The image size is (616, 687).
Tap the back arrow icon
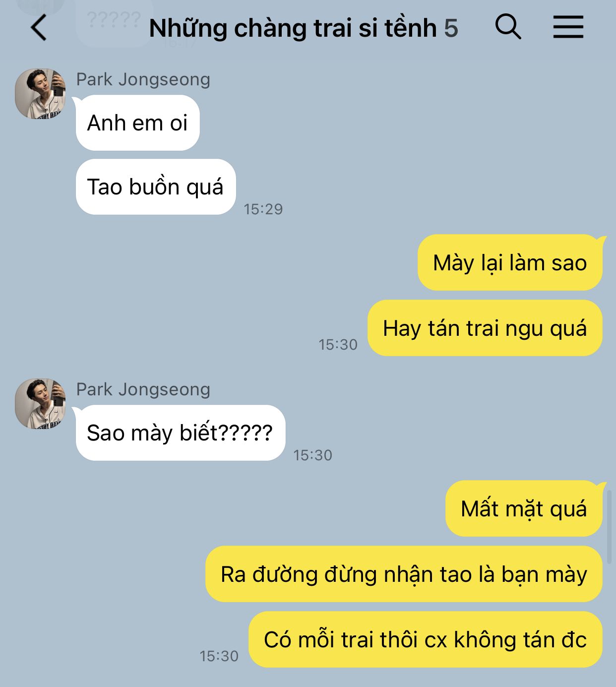click(39, 27)
